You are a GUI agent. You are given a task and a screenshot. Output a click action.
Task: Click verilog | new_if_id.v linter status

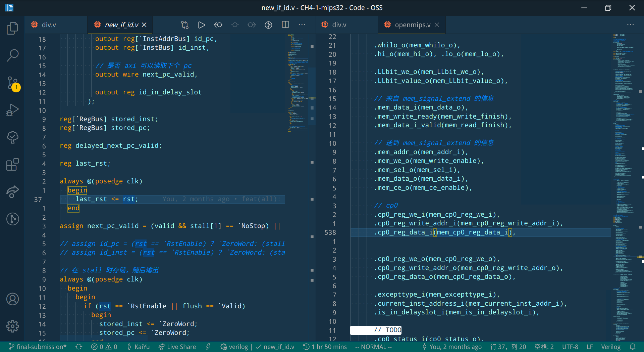click(257, 347)
